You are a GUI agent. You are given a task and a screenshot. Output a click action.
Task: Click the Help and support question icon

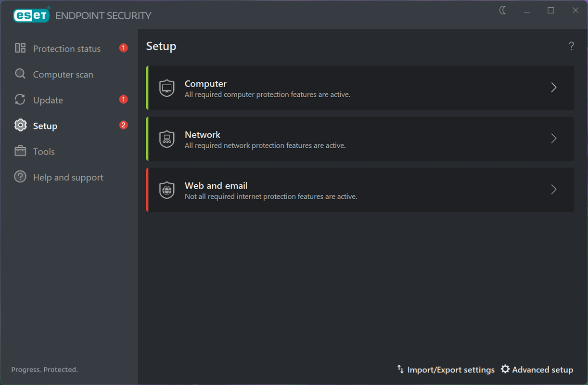(x=20, y=177)
